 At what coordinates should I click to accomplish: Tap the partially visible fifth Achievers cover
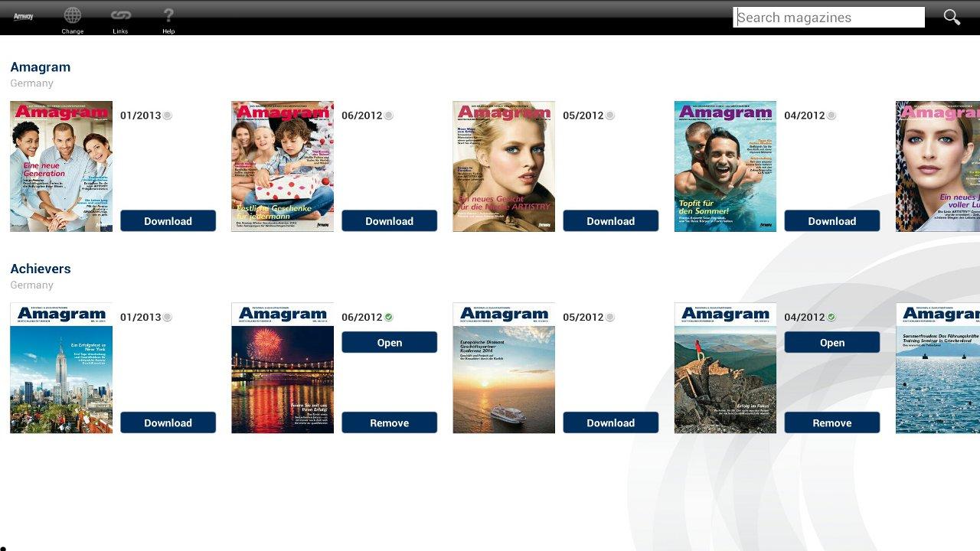(938, 368)
